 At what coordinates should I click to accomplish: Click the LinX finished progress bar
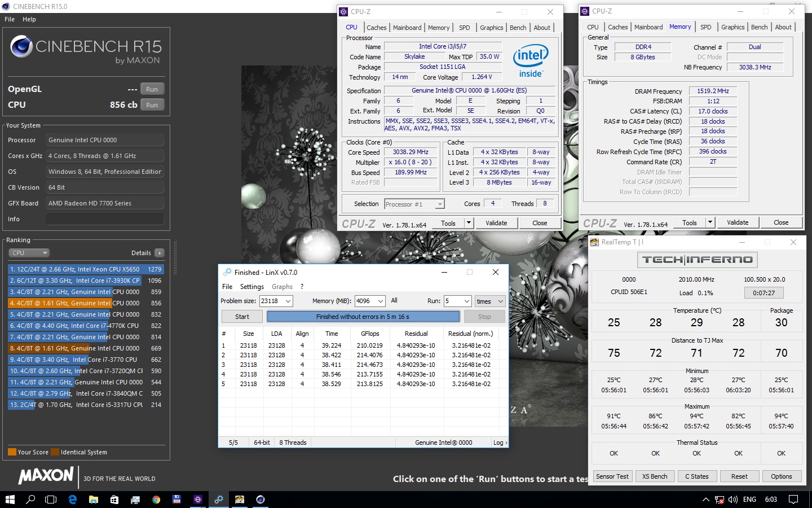(363, 317)
